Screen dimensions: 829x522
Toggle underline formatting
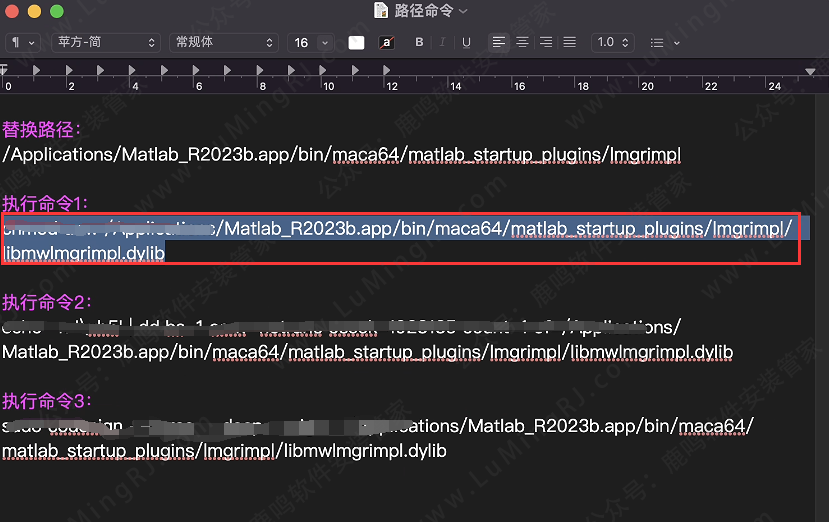[466, 42]
